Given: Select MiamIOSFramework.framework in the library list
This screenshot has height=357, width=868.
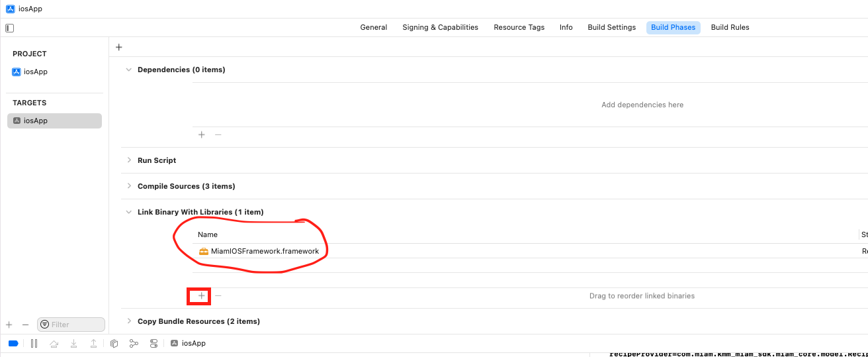Looking at the screenshot, I should click(264, 251).
